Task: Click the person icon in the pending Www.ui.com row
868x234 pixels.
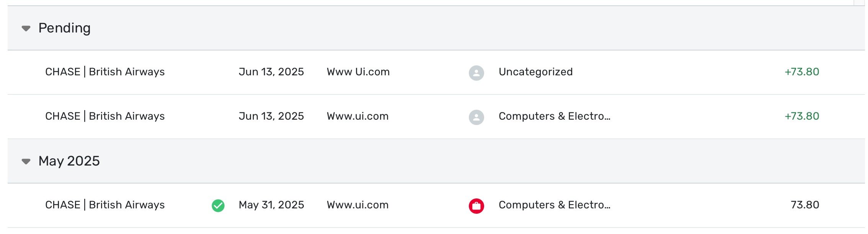Action: click(476, 117)
